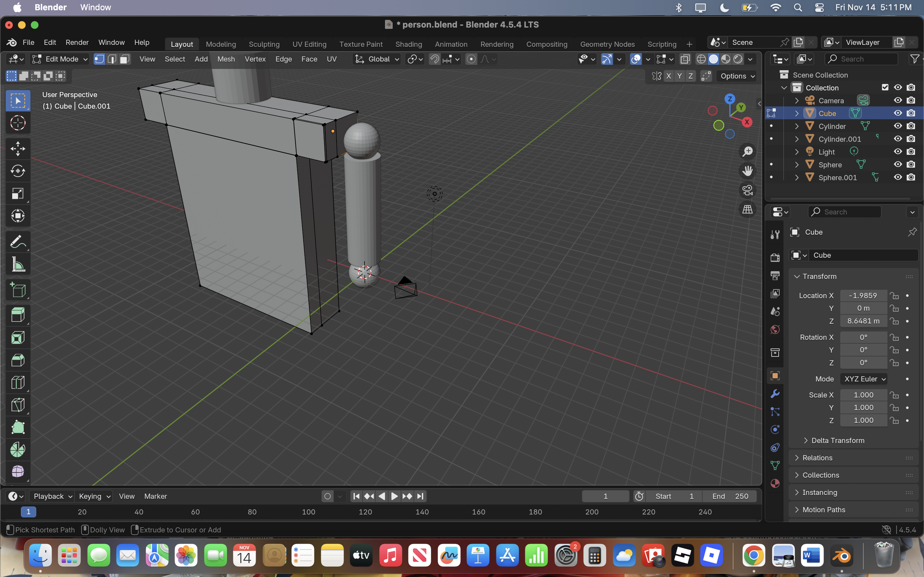Uncheck the Collection exclude checkbox
Screen dimensions: 924x577
tap(885, 88)
